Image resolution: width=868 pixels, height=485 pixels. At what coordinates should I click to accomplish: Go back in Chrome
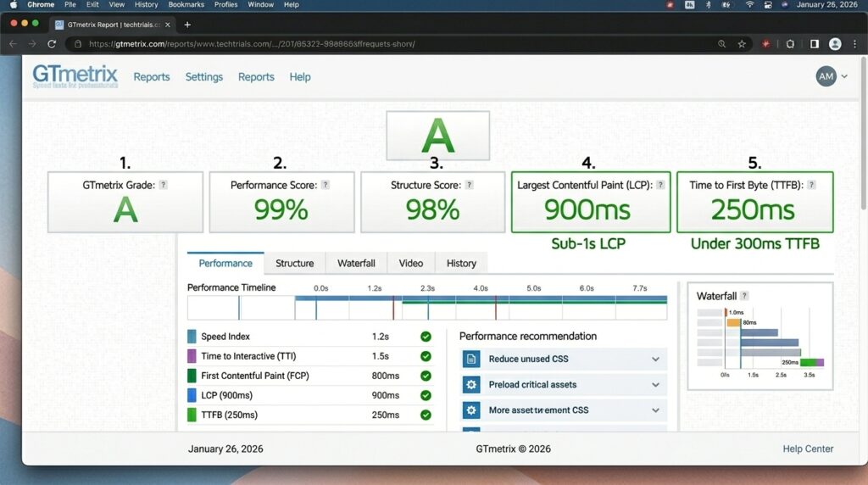14,44
